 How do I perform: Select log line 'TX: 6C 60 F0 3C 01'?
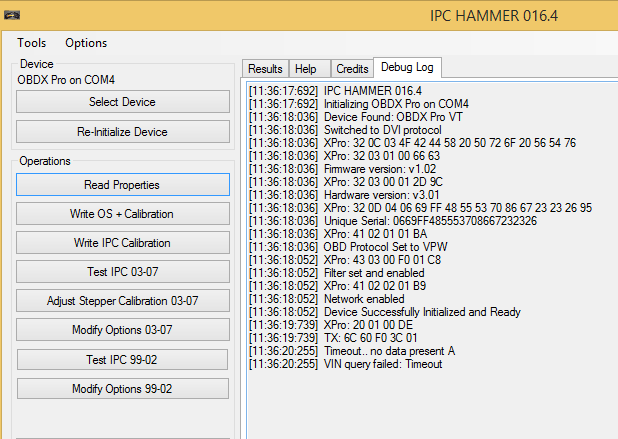[x=333, y=338]
